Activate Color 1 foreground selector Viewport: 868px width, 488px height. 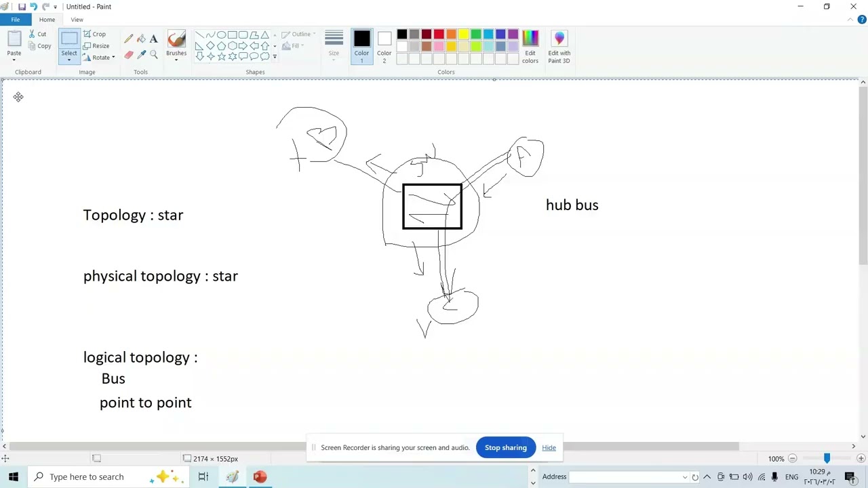coord(361,47)
